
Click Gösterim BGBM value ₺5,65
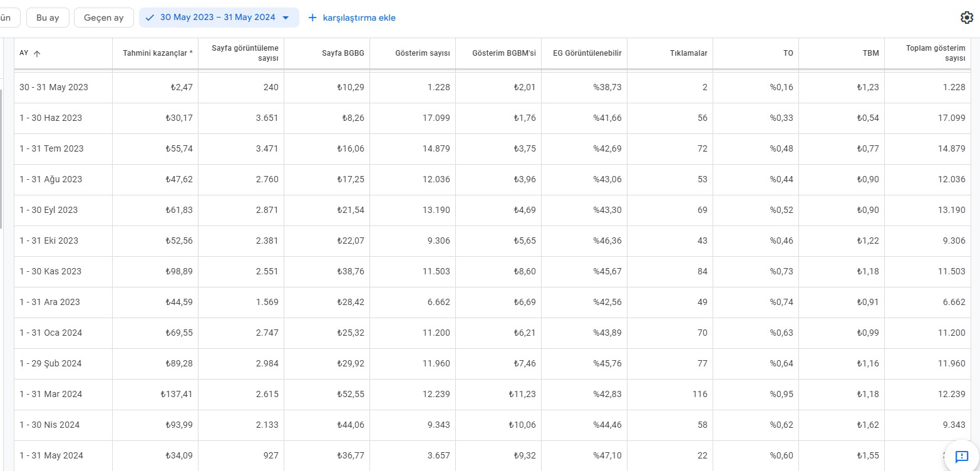pyautogui.click(x=525, y=241)
